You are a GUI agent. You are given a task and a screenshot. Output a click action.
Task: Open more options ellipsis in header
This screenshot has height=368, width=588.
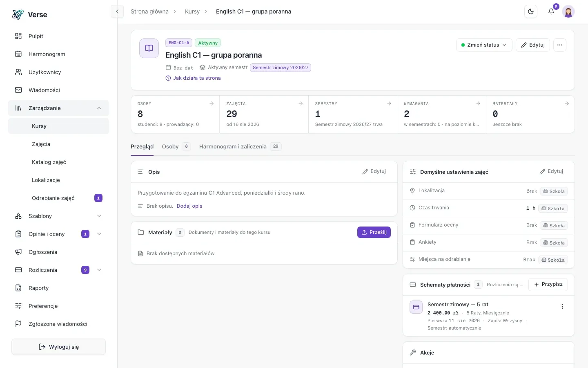[560, 45]
